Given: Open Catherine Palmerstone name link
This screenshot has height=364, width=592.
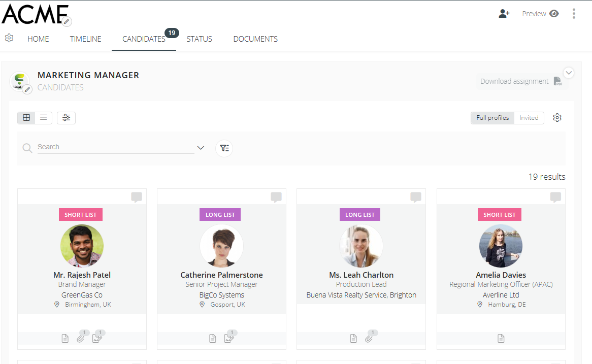Looking at the screenshot, I should click(x=222, y=275).
